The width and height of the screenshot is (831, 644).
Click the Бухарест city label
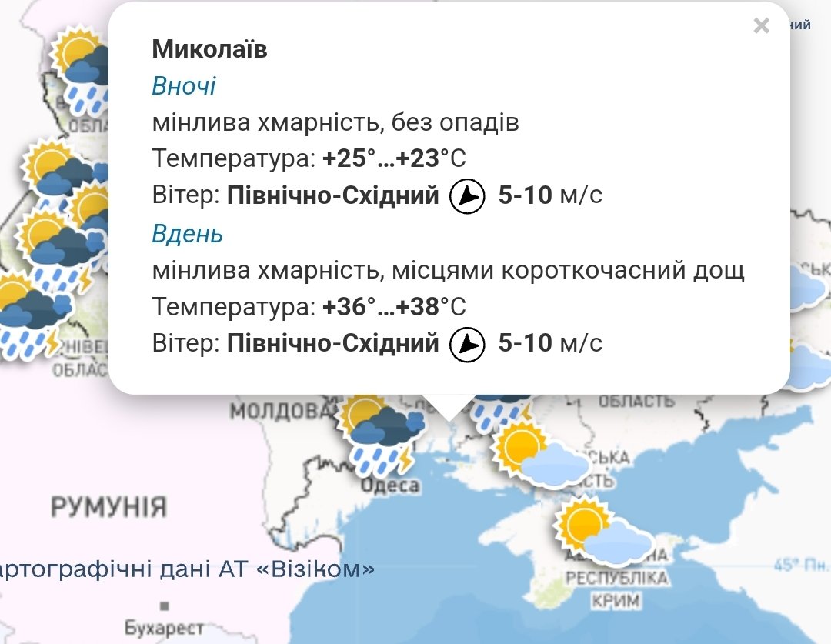pyautogui.click(x=164, y=627)
